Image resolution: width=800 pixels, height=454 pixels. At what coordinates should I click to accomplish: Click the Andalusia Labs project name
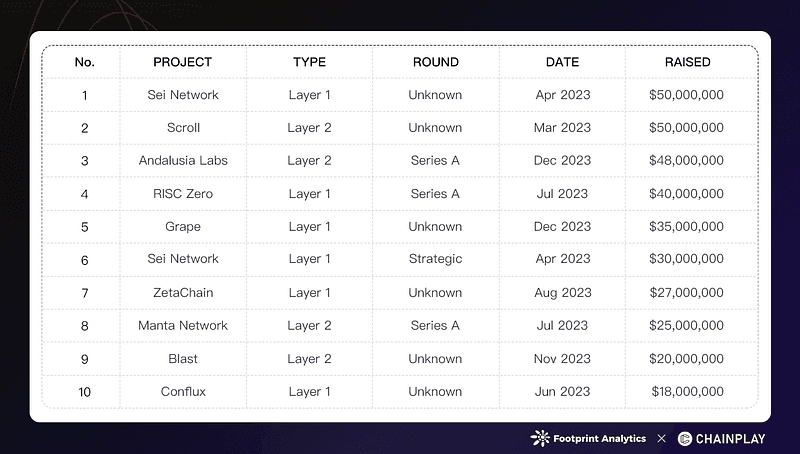(183, 160)
